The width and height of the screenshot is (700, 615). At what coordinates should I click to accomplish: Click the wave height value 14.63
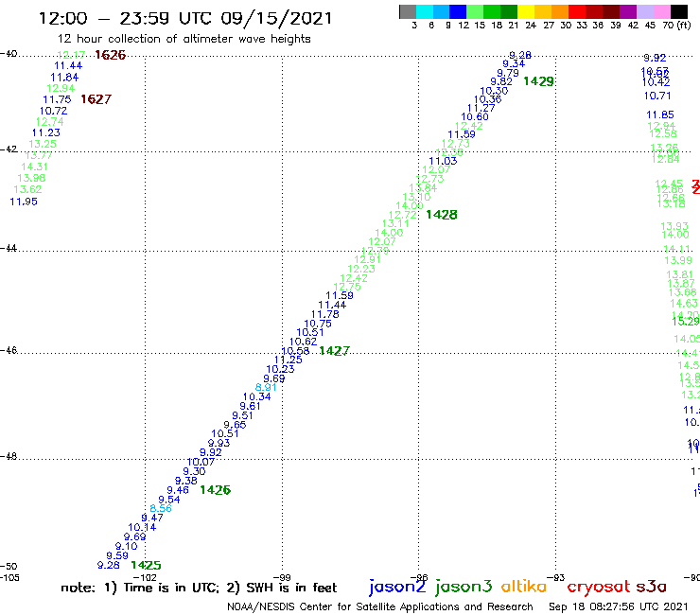pyautogui.click(x=684, y=304)
